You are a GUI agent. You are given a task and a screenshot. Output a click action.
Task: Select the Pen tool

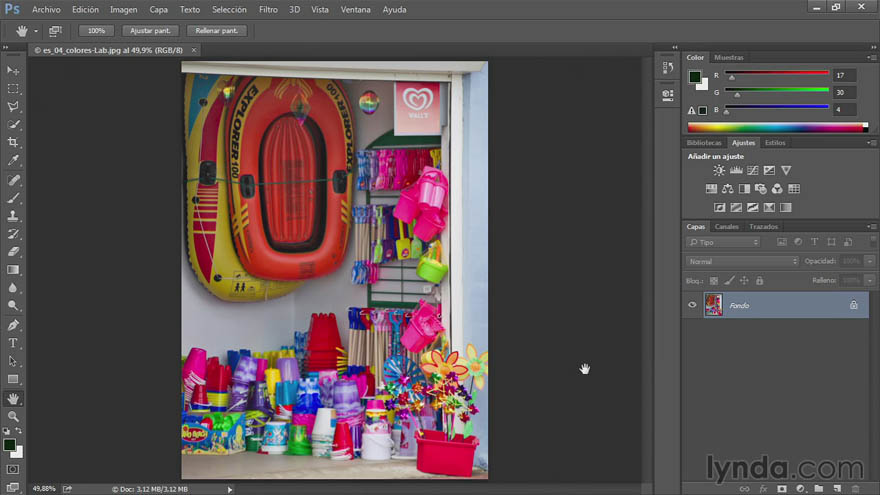coord(13,325)
